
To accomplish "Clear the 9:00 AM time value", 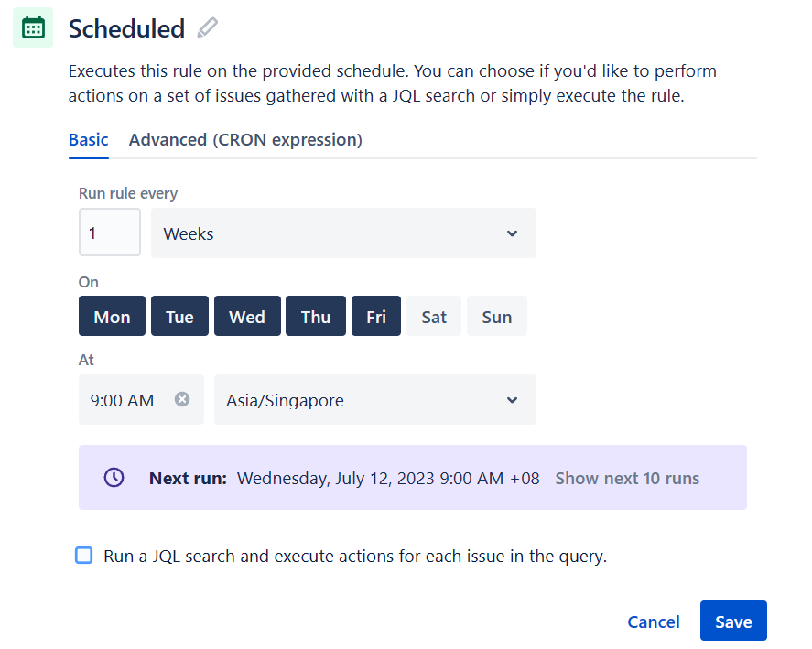I will (x=182, y=399).
